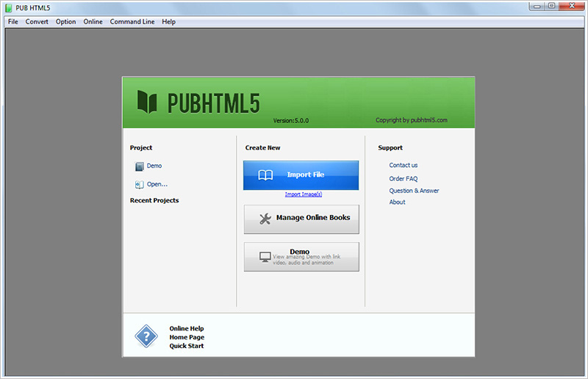This screenshot has width=588, height=379.
Task: Click the Import File button
Action: point(301,175)
